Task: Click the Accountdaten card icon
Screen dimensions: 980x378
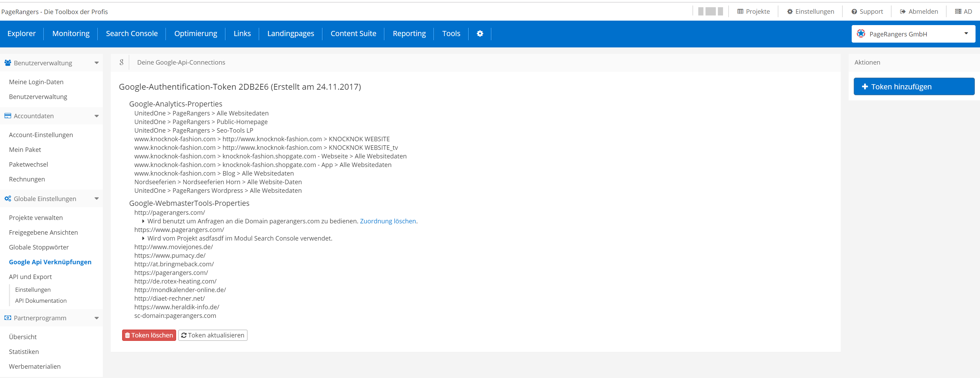Action: coord(8,116)
